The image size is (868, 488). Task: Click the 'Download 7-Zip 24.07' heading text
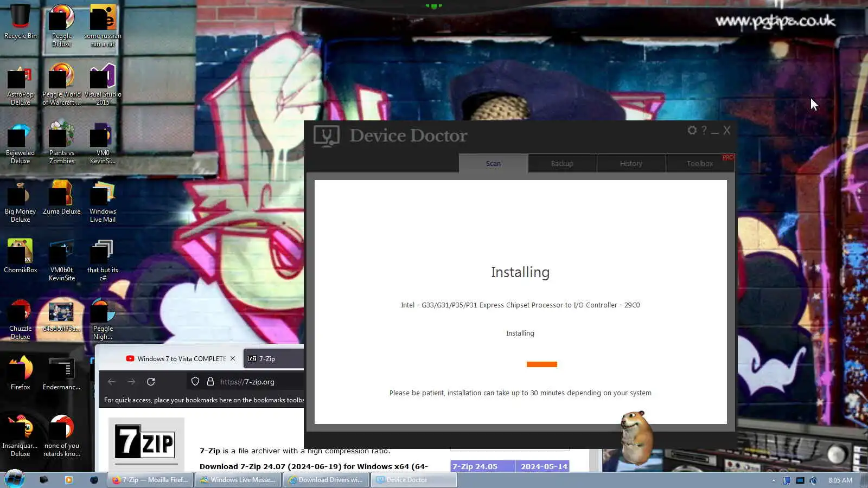pyautogui.click(x=314, y=466)
